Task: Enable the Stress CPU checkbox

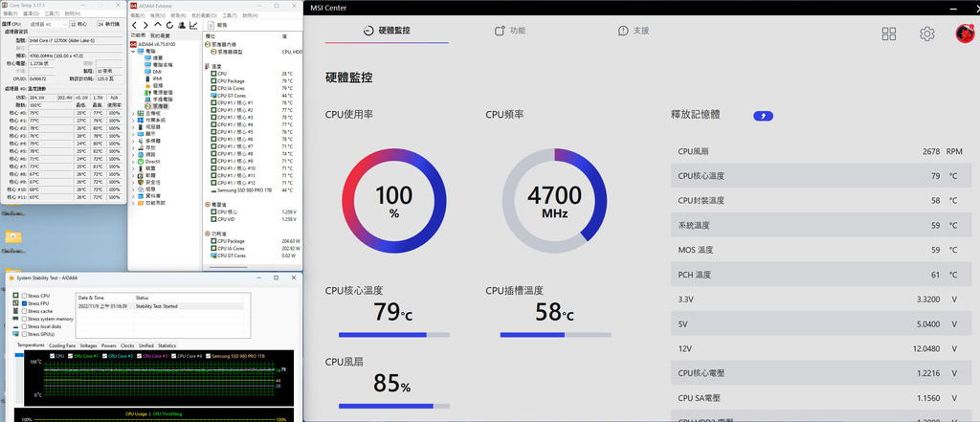Action: [x=24, y=296]
